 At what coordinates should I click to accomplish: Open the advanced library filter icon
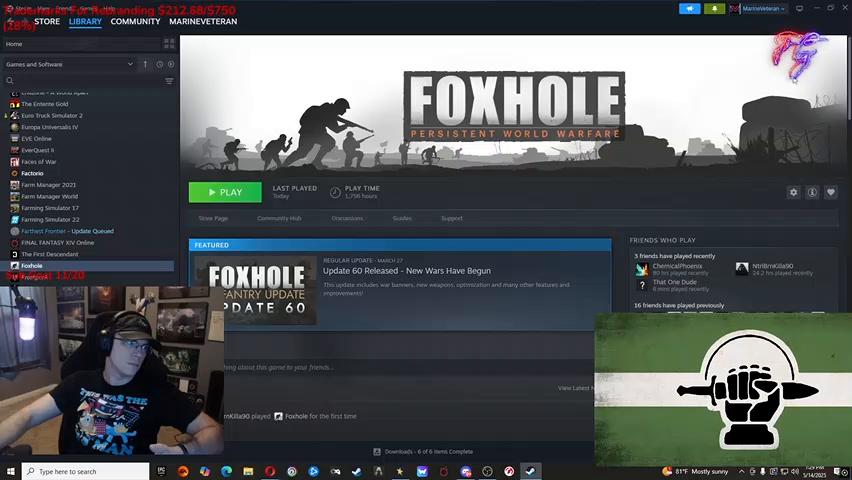click(x=169, y=81)
